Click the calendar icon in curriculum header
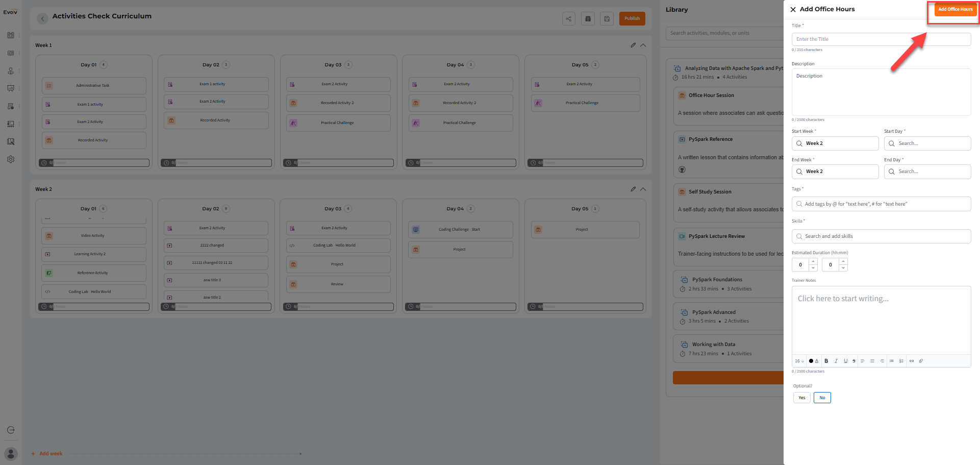 tap(588, 19)
